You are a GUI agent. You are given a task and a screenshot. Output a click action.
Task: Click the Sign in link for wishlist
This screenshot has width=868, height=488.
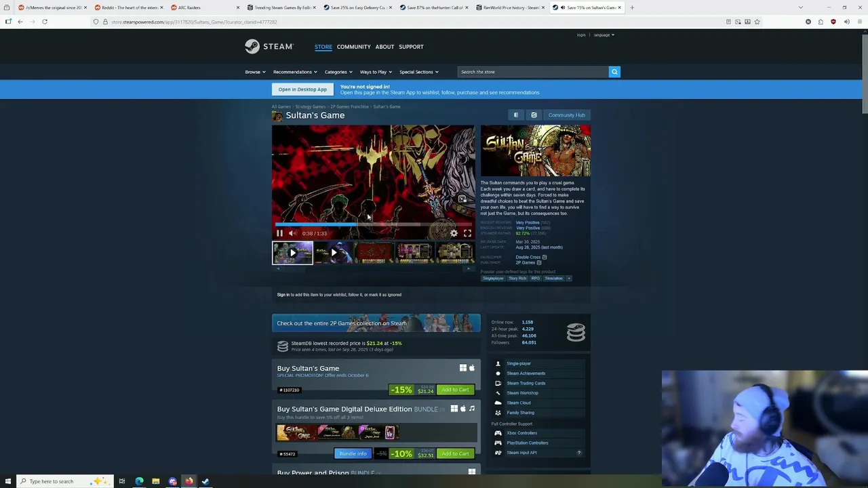point(283,295)
